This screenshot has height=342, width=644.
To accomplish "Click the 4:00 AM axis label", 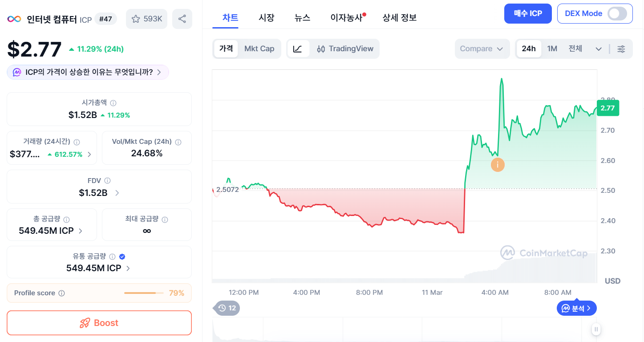I will click(495, 293).
